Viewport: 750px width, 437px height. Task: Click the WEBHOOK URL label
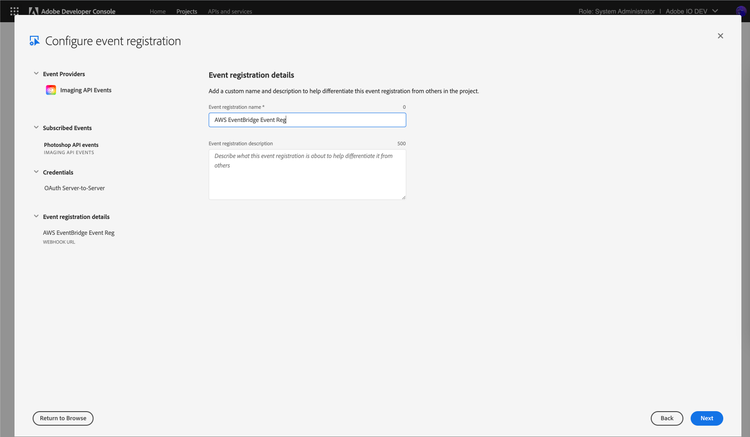point(59,242)
